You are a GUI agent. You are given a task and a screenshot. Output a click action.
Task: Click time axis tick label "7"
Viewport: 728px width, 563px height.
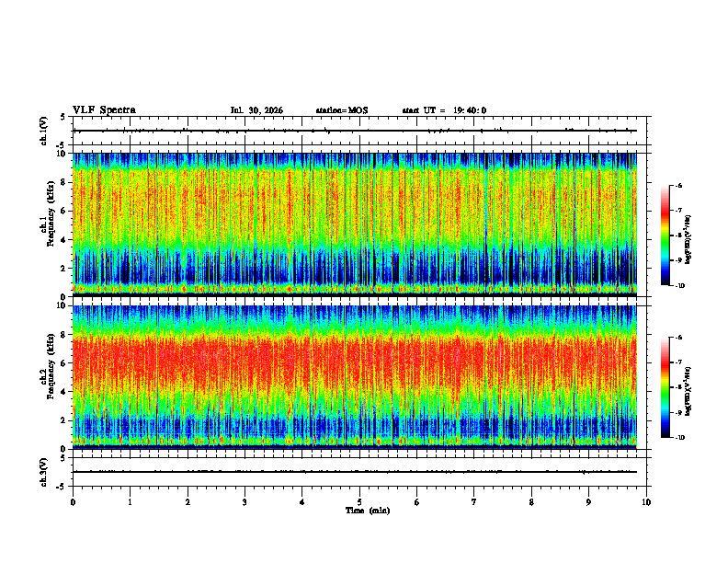[474, 502]
